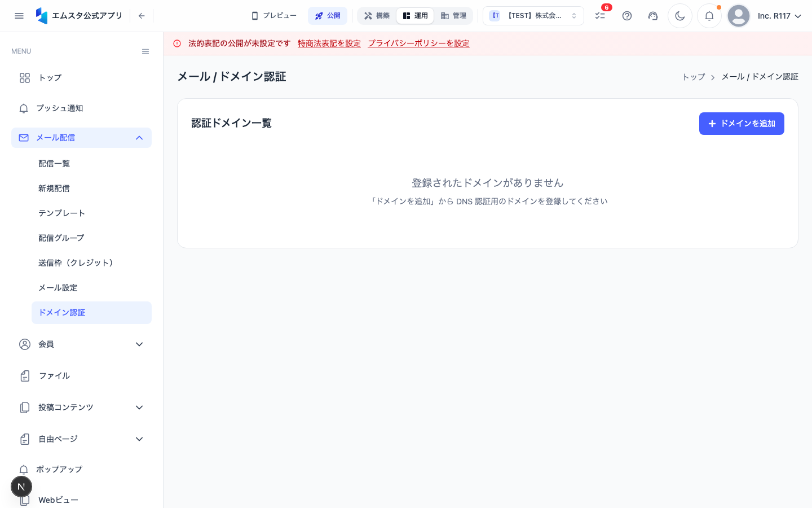Open ファイル in sidebar
The image size is (812, 508).
pyautogui.click(x=81, y=376)
